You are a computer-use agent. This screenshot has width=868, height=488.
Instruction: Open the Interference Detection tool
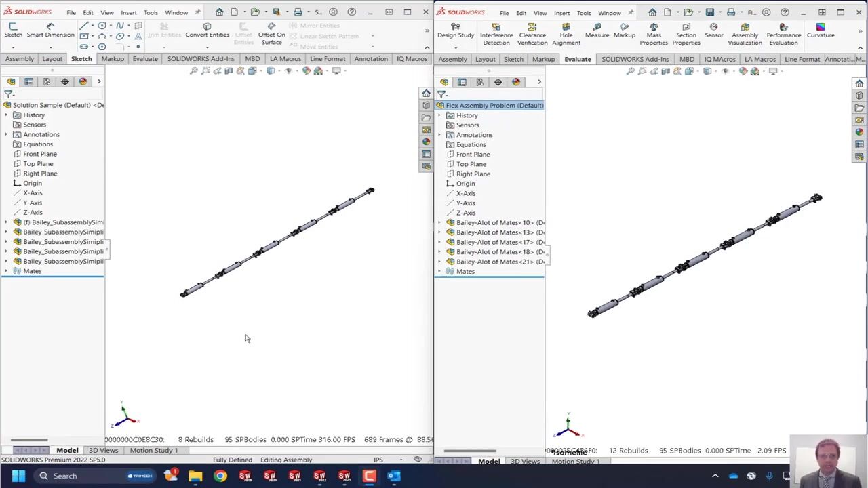pos(496,35)
